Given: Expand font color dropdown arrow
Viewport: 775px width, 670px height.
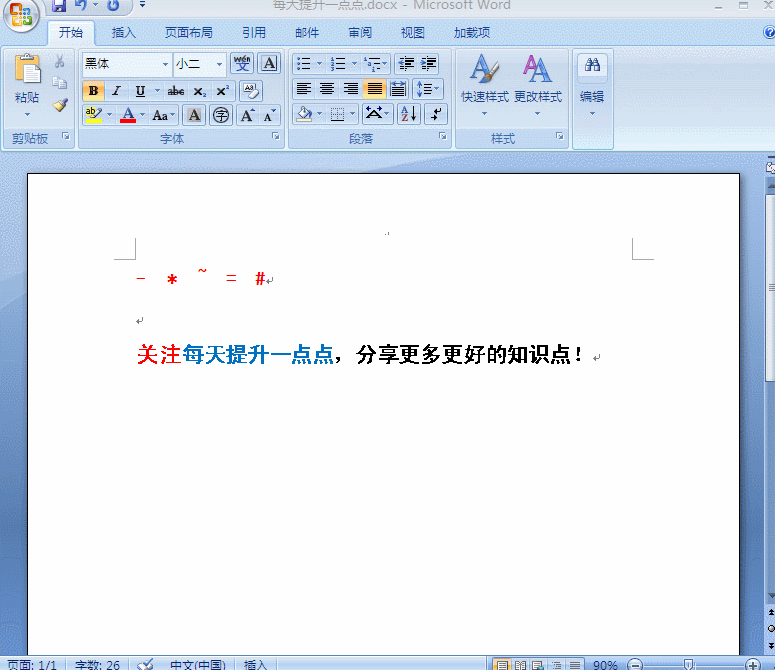Looking at the screenshot, I should (143, 115).
